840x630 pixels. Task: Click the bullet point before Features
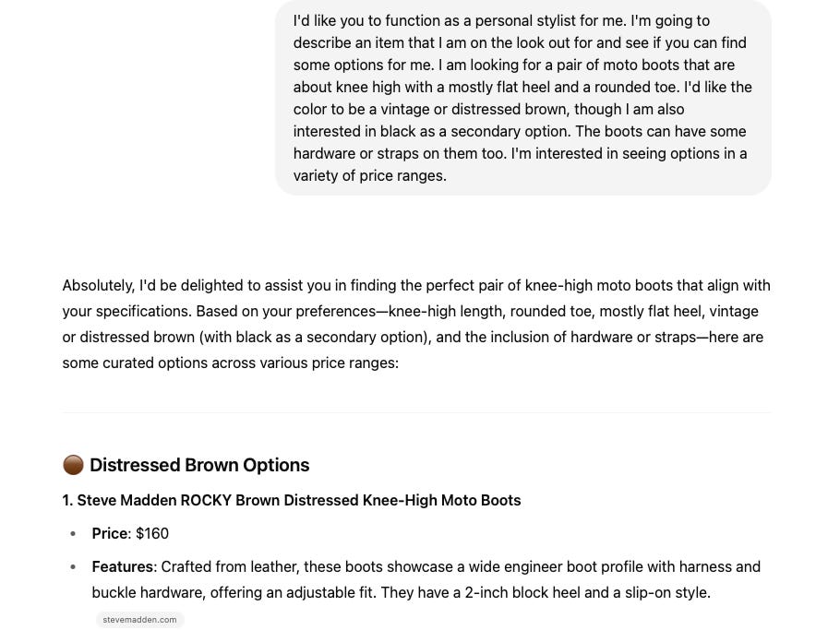pos(73,567)
